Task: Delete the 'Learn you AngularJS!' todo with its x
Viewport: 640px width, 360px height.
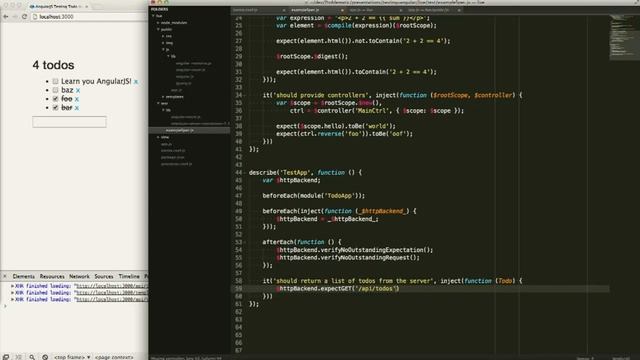Action: coord(136,82)
